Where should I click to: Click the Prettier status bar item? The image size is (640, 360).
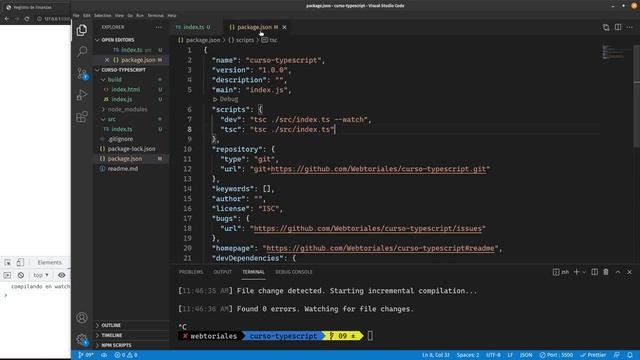(x=593, y=355)
